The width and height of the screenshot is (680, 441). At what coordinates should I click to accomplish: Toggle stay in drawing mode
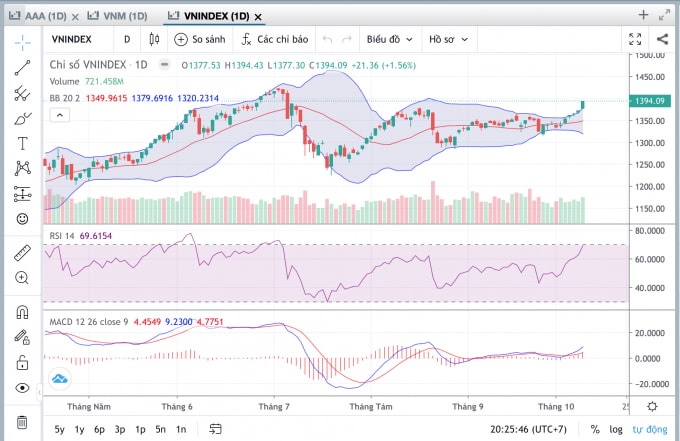(22, 337)
